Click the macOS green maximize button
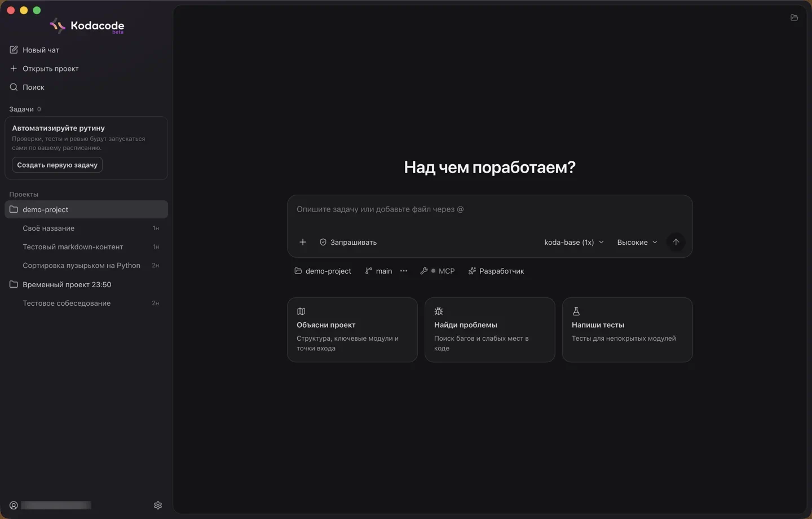 click(37, 10)
